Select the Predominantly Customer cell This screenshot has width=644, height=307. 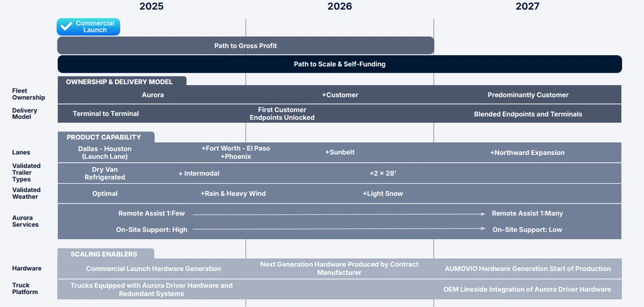coord(528,95)
